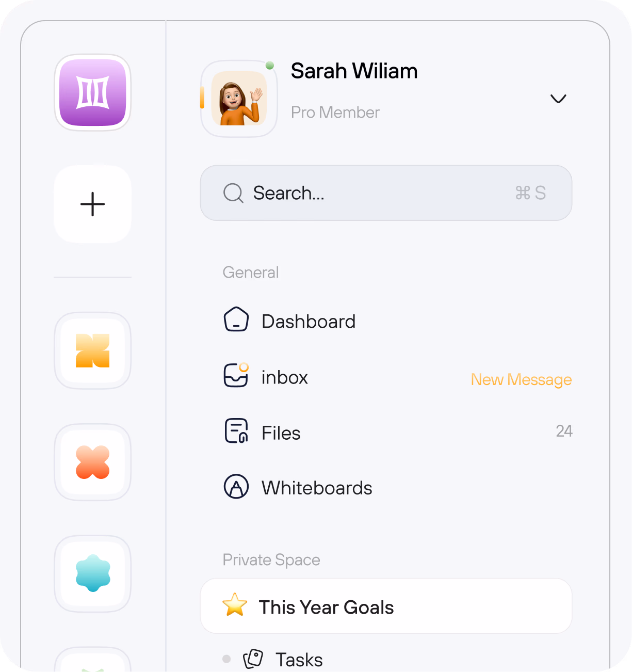Click the inbox tray icon
The width and height of the screenshot is (632, 672).
click(x=236, y=375)
